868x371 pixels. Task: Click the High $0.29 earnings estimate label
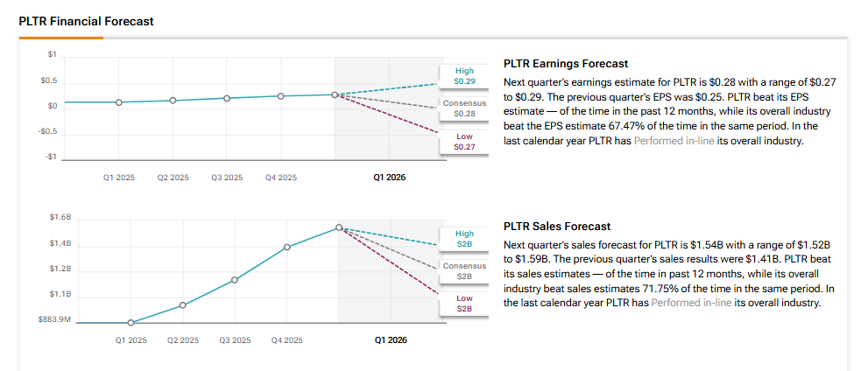click(x=464, y=76)
